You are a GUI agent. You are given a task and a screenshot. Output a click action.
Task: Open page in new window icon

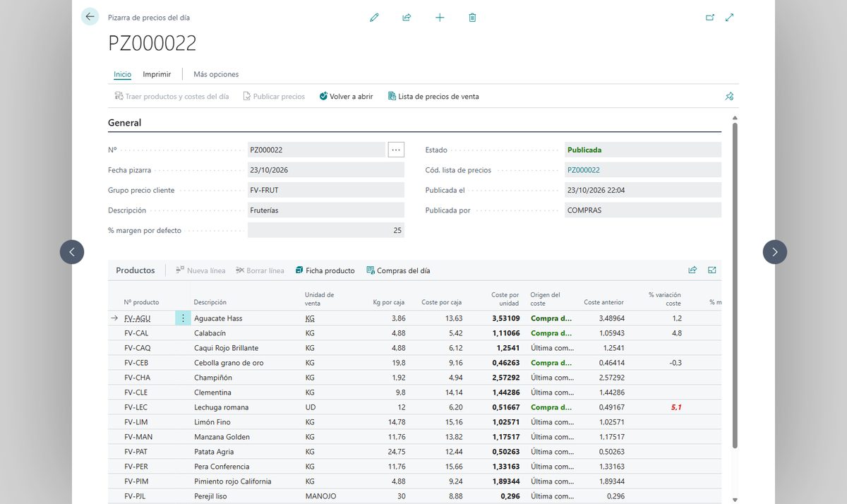pos(710,18)
